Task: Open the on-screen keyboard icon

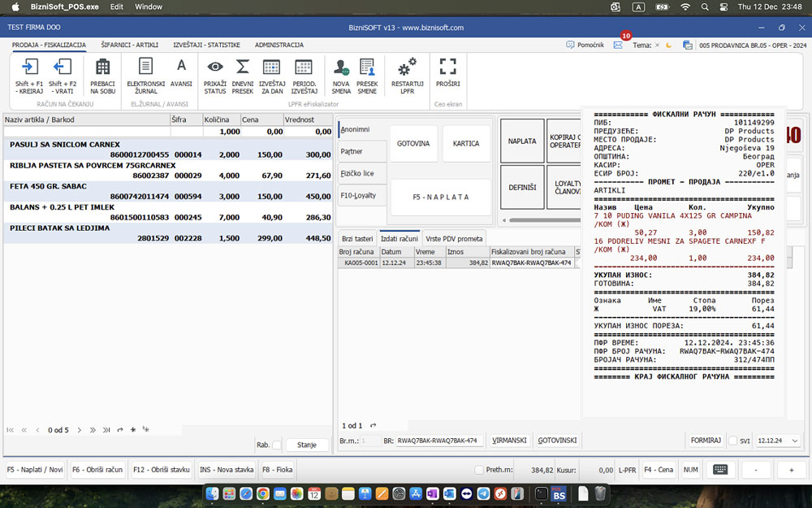Action: click(x=719, y=470)
